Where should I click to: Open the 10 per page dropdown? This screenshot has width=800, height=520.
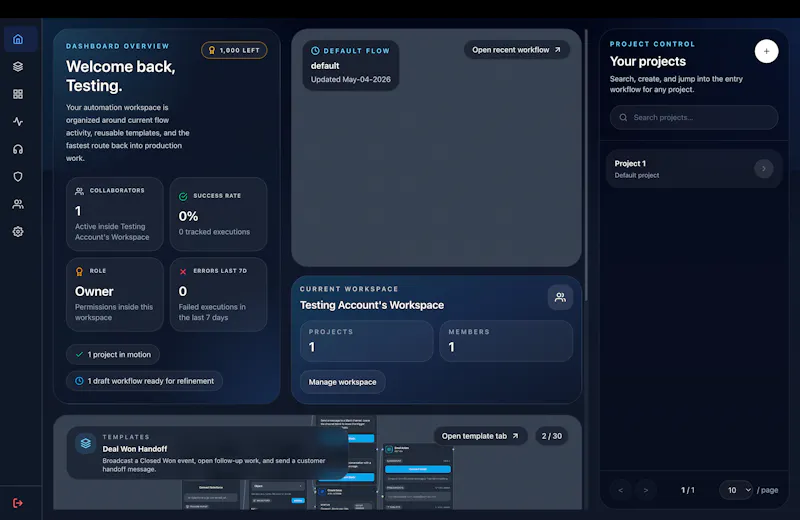(736, 490)
